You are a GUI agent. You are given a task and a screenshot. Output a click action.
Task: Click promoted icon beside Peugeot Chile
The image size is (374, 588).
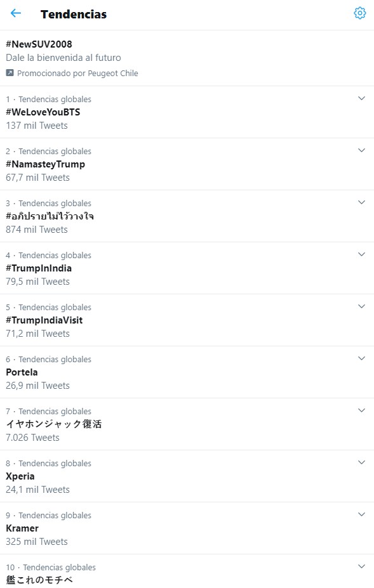click(10, 73)
